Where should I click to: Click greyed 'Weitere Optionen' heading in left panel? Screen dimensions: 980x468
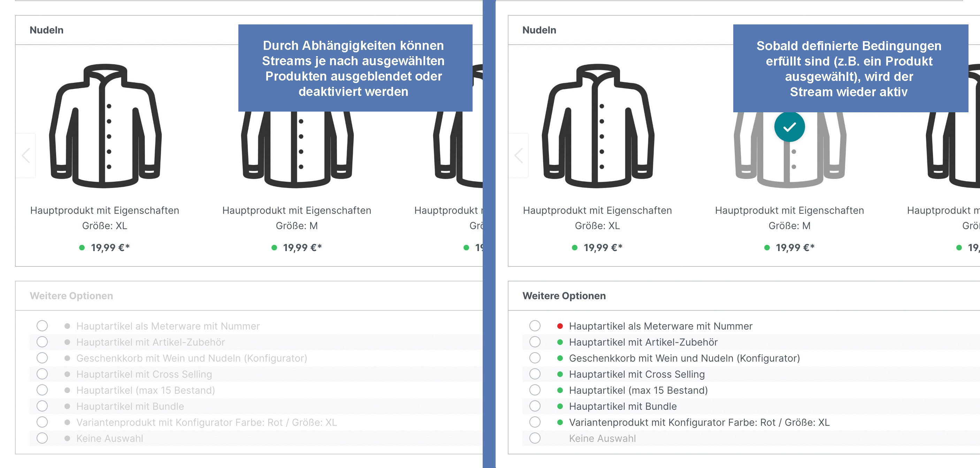coord(71,296)
